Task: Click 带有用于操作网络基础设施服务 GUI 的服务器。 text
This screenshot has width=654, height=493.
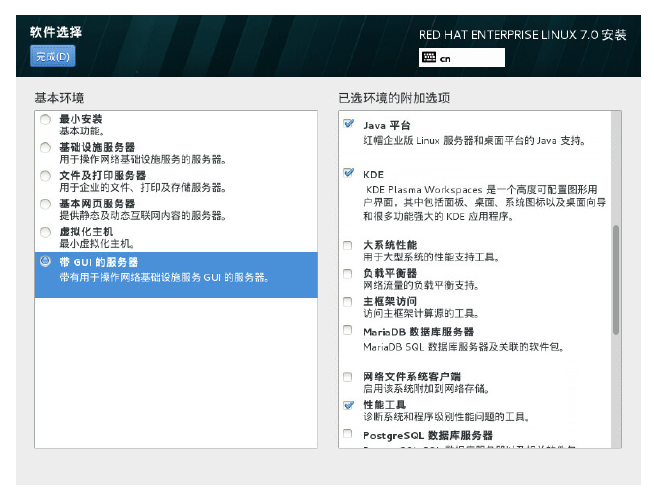Action: click(x=164, y=277)
